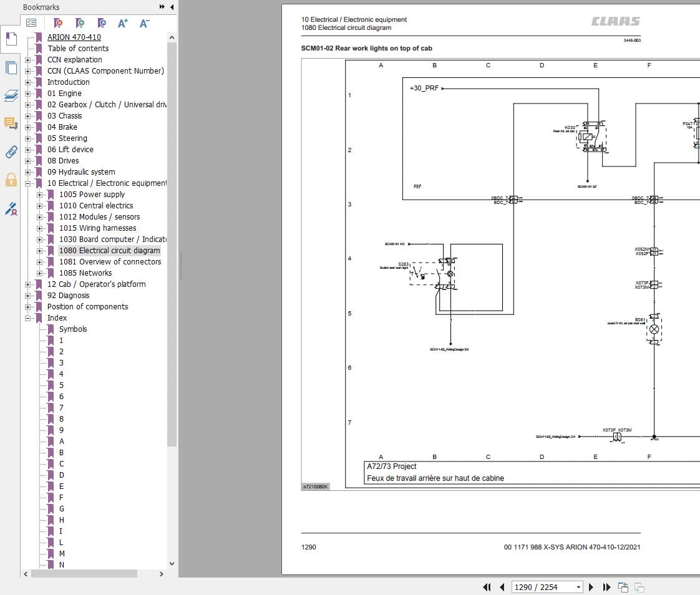The width and height of the screenshot is (700, 595).
Task: Go to next page arrow
Action: (x=591, y=587)
